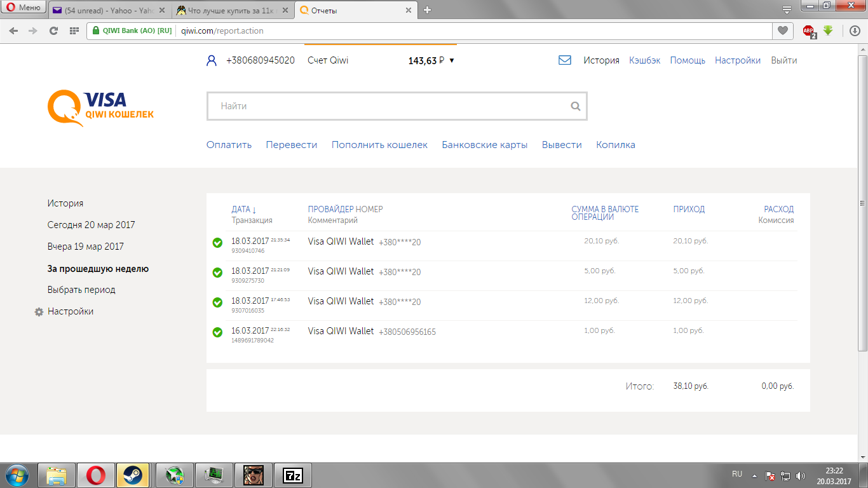Open the Перевести section
This screenshot has width=868, height=488.
292,145
